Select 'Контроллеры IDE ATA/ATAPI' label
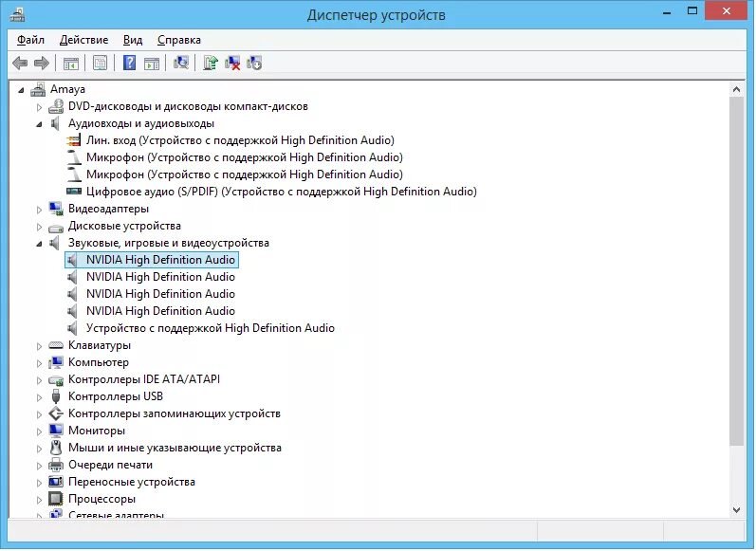Screen dimensions: 756x551 pyautogui.click(x=144, y=379)
